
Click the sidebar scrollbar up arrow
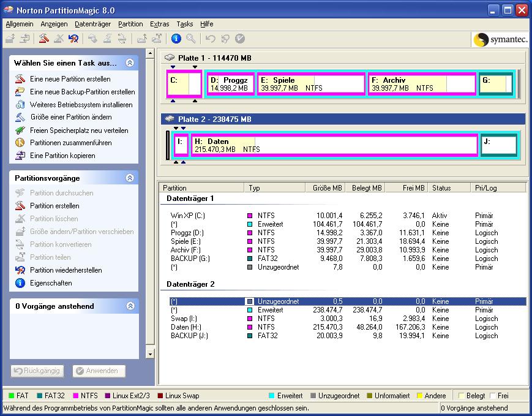click(x=150, y=53)
